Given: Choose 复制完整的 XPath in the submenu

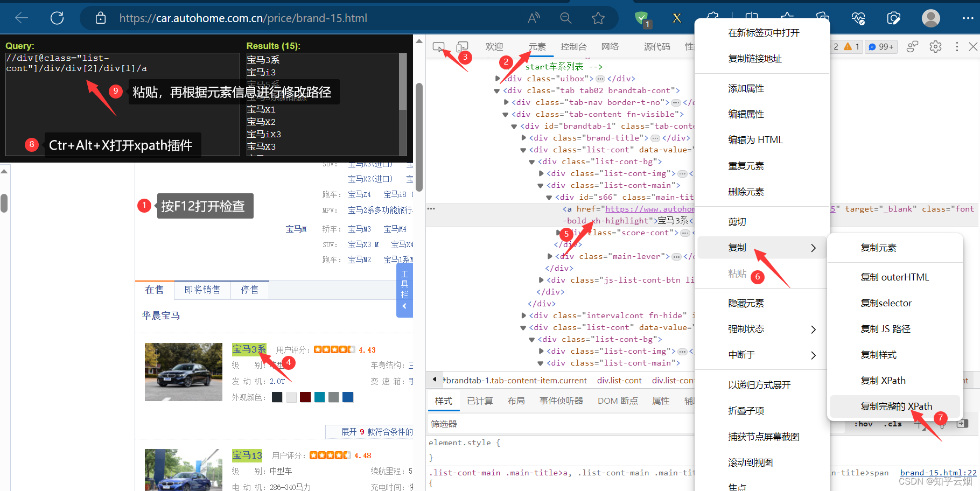Looking at the screenshot, I should pyautogui.click(x=895, y=406).
